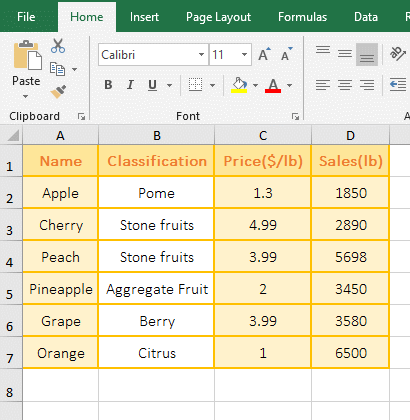Apply the red font color A

[x=273, y=85]
